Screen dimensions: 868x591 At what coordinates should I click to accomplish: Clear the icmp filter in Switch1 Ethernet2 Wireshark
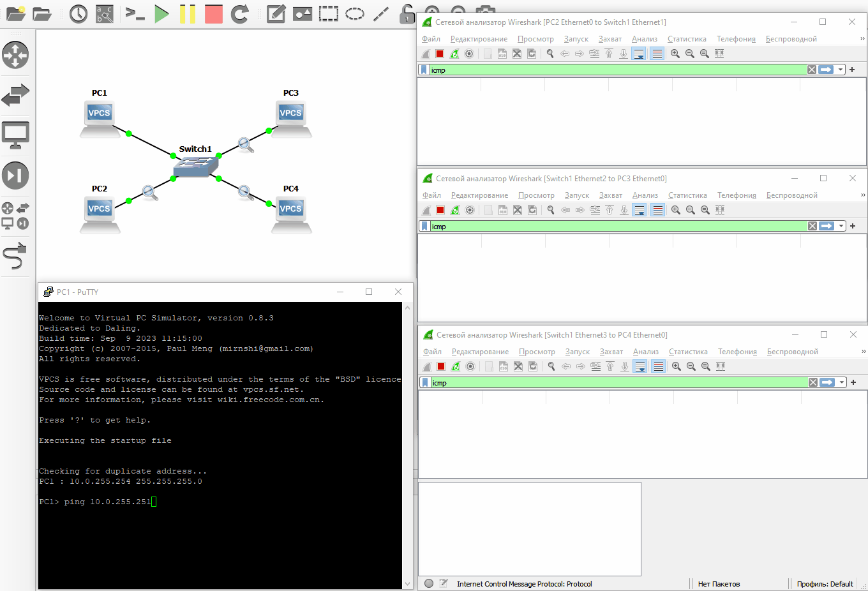pos(812,226)
